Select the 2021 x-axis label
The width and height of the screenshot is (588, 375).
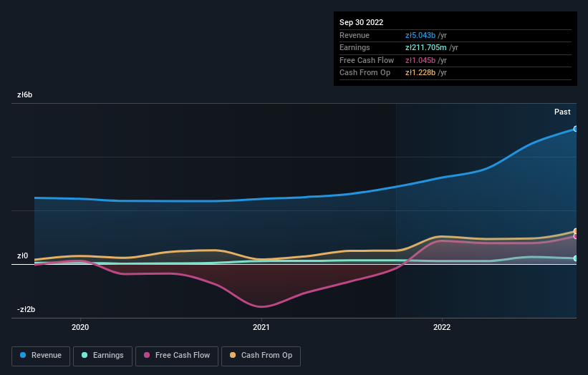tap(261, 328)
